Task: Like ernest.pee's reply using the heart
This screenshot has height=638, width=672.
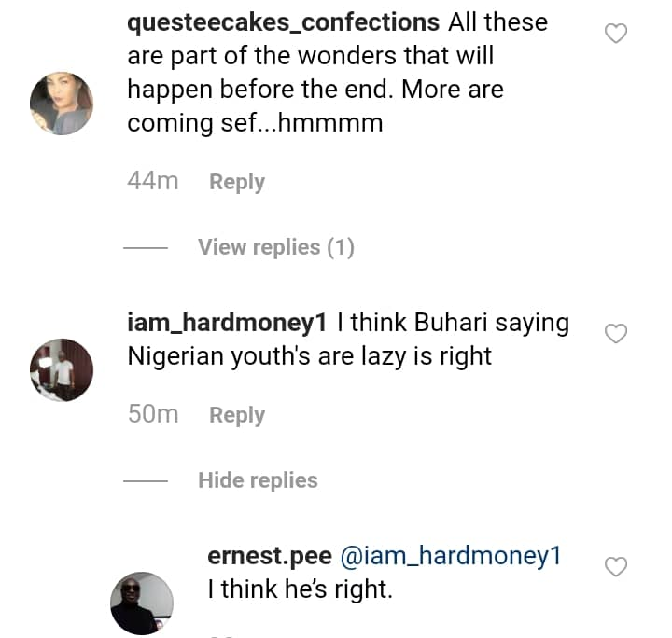Action: tap(616, 567)
